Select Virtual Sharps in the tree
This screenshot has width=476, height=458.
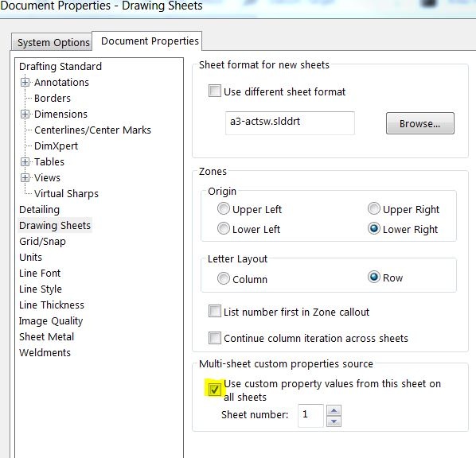(66, 193)
